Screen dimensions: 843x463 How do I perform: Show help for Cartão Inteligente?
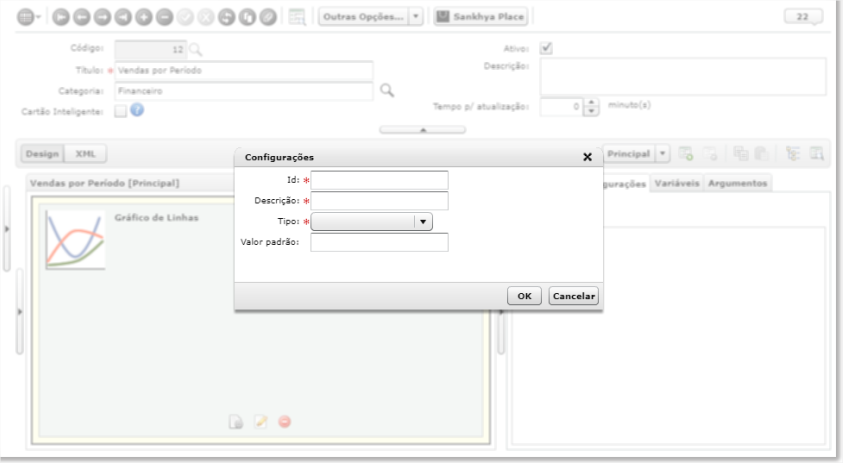pos(137,110)
